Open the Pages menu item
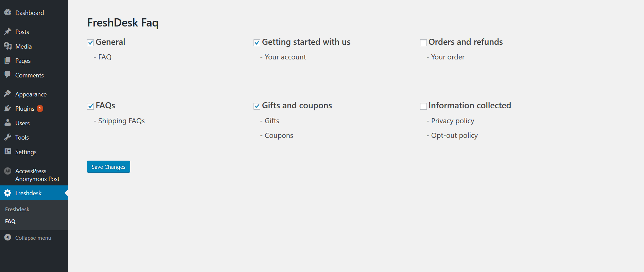 pos(23,61)
